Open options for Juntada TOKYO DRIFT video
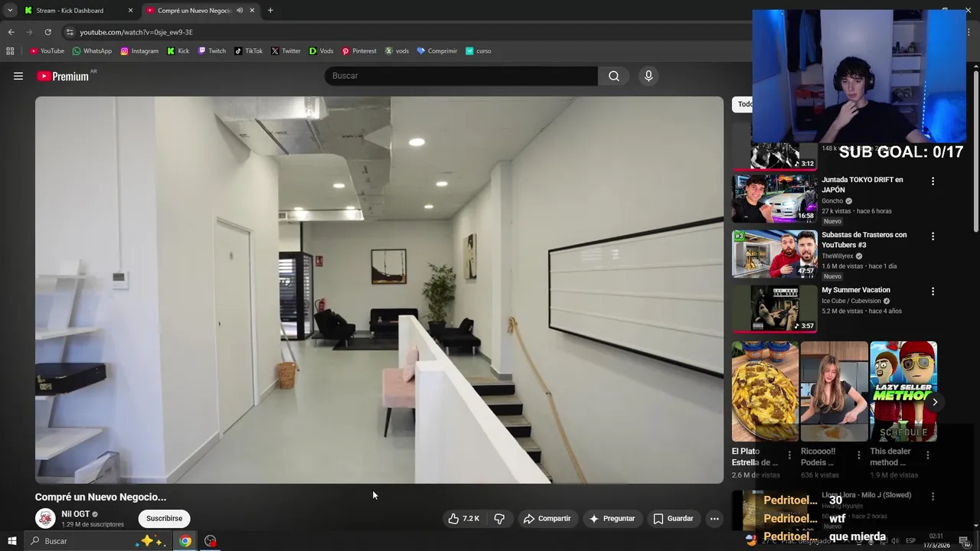This screenshot has height=551, width=980. coord(933,181)
